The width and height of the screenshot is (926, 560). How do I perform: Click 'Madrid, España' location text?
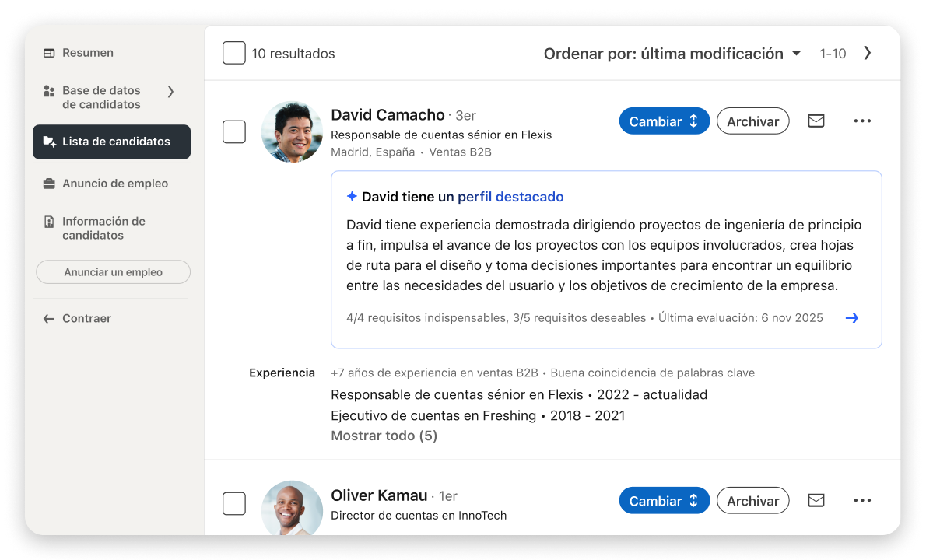pos(373,152)
